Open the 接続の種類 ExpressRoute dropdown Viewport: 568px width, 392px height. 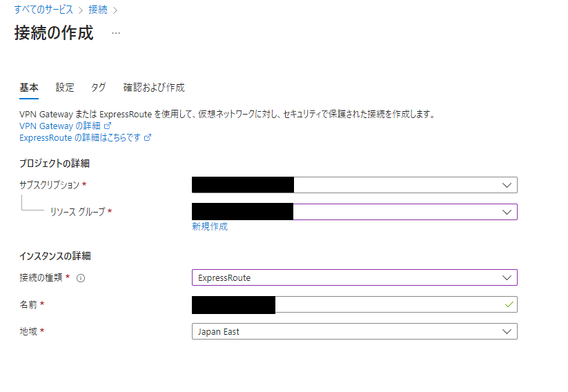[354, 277]
